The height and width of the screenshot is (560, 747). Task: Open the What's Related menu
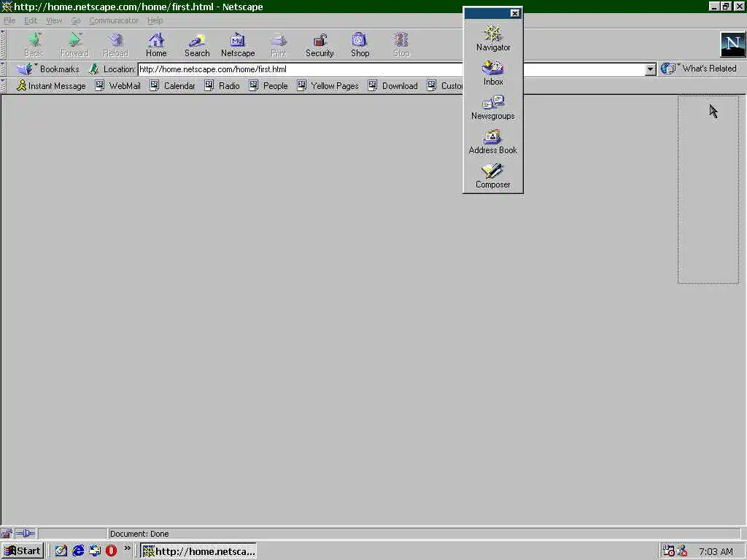698,69
